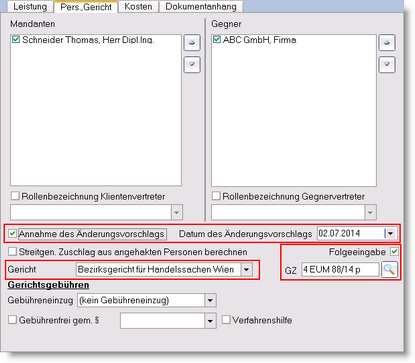415x363 pixels.
Task: Enable the Verfahrenshilfe checkbox
Action: (x=226, y=320)
